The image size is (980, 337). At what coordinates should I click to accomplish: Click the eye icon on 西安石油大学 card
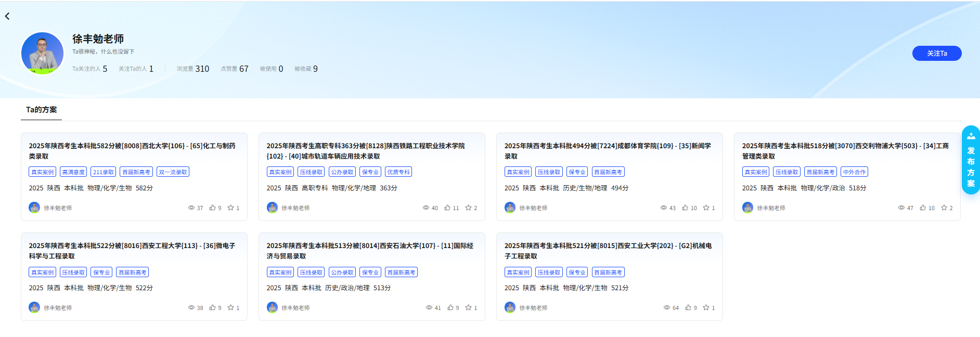coord(429,307)
